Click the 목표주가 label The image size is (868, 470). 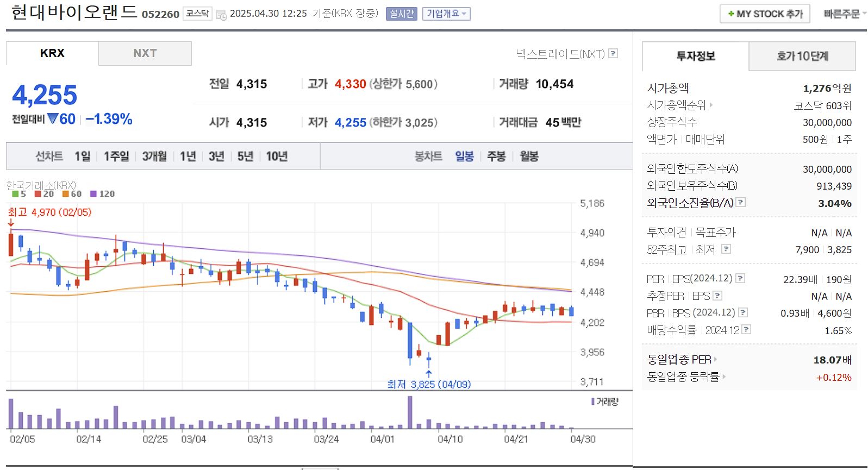click(x=715, y=232)
